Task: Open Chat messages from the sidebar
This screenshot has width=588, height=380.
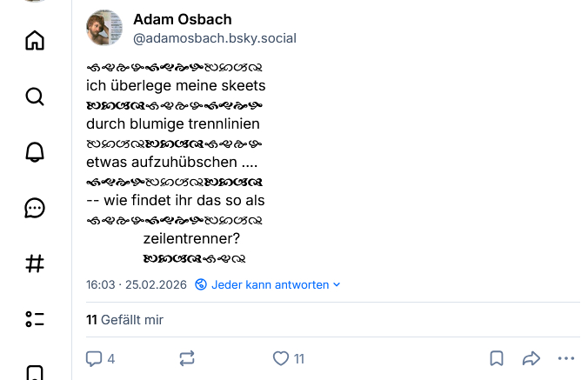Action: coord(35,208)
